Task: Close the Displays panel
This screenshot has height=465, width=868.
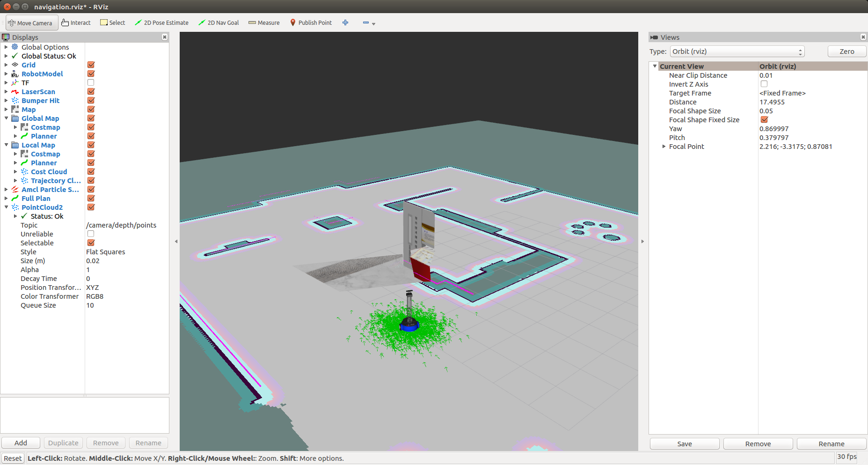Action: [x=165, y=37]
